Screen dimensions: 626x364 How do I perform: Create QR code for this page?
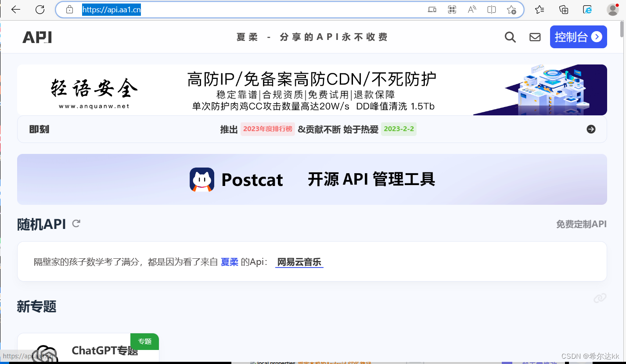pyautogui.click(x=452, y=10)
